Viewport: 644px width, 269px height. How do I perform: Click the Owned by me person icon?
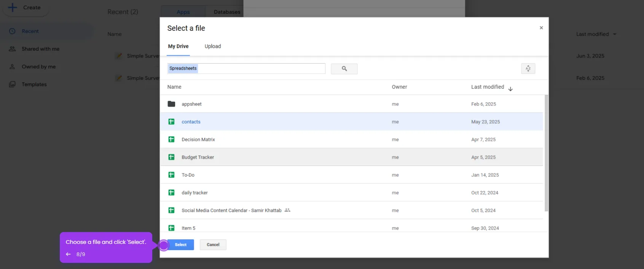click(12, 67)
